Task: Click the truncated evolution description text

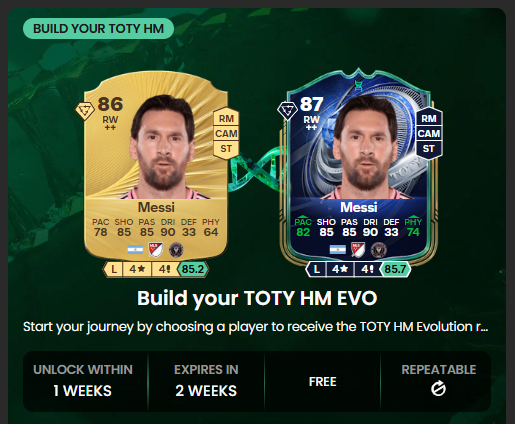Action: (256, 327)
